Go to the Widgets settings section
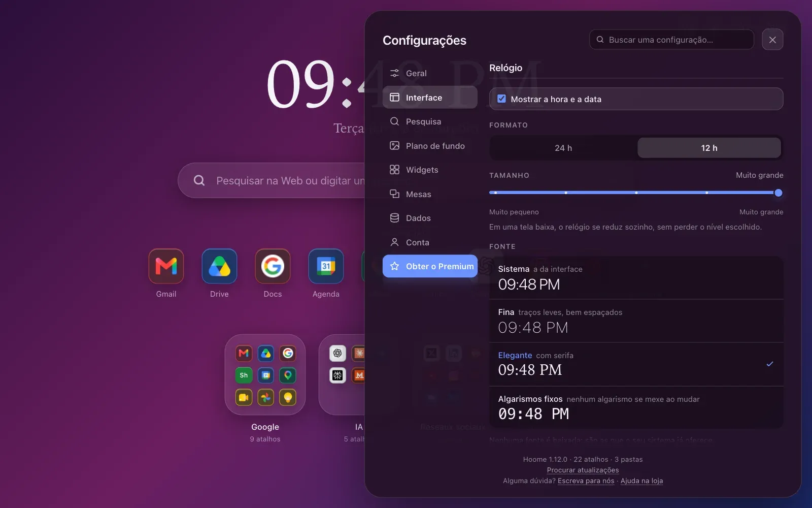The width and height of the screenshot is (812, 508). click(430, 170)
